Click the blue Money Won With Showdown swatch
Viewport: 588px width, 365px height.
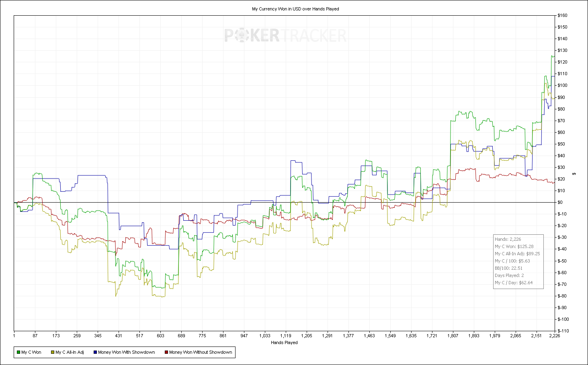point(95,352)
